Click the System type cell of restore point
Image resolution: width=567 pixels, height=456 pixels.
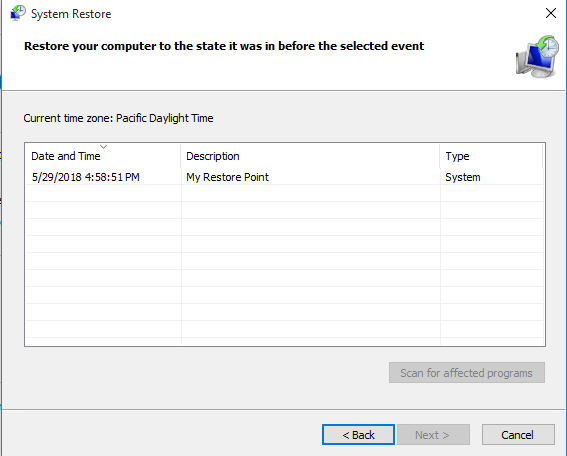463,177
